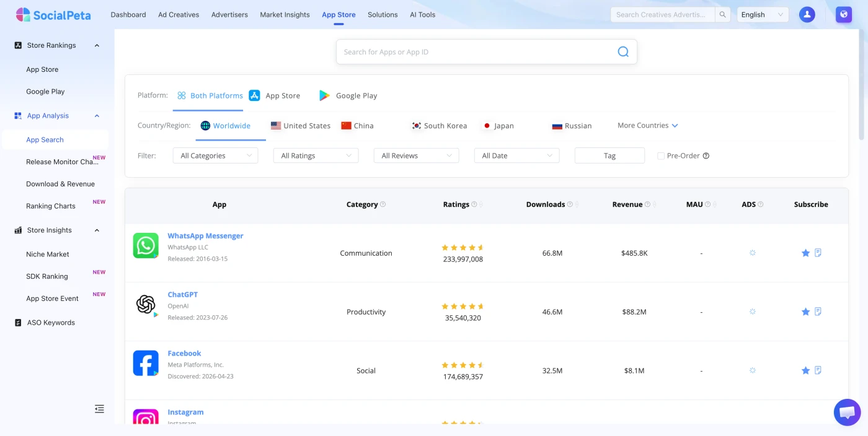This screenshot has width=868, height=436.
Task: Collapse the Store Rankings section
Action: coord(97,45)
